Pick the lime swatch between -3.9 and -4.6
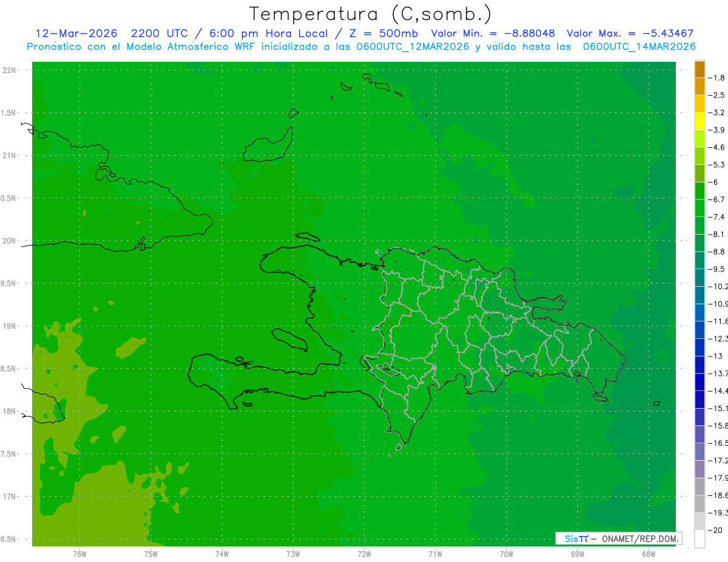Viewport: 728px width, 562px height. tap(699, 139)
